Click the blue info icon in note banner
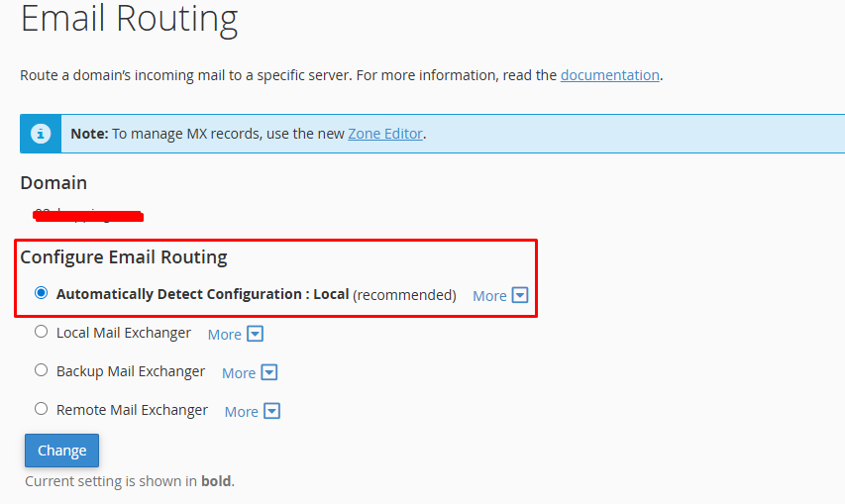The height and width of the screenshot is (504, 845). [41, 134]
